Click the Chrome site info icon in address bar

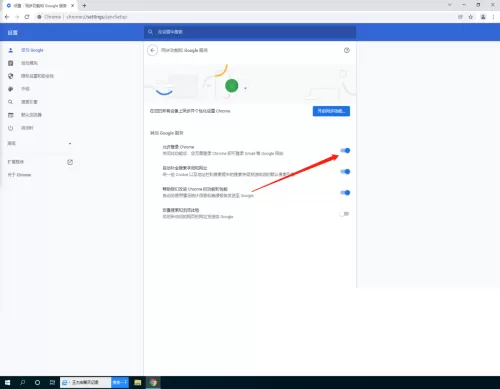pos(39,17)
